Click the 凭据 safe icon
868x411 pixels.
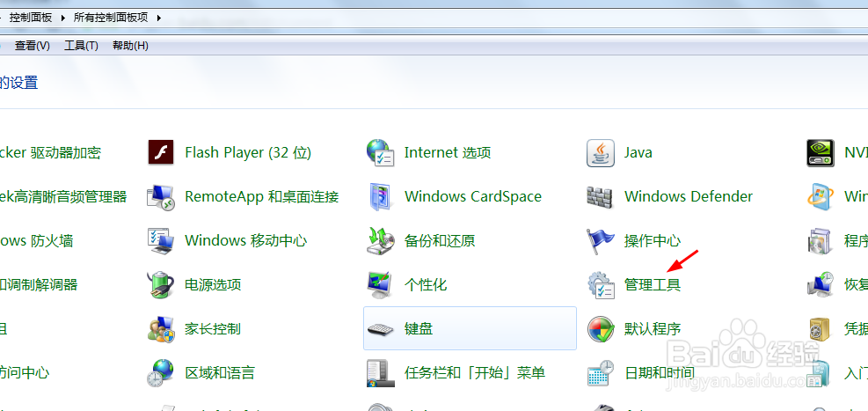point(820,329)
